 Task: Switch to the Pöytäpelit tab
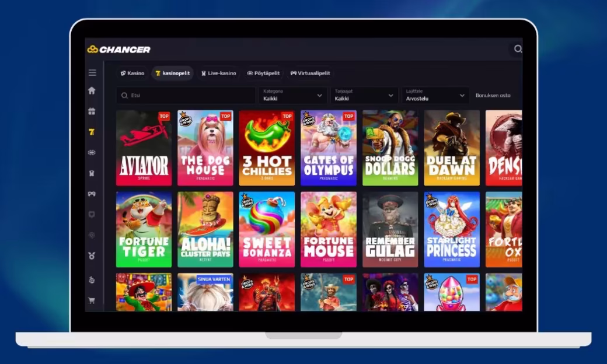[263, 73]
